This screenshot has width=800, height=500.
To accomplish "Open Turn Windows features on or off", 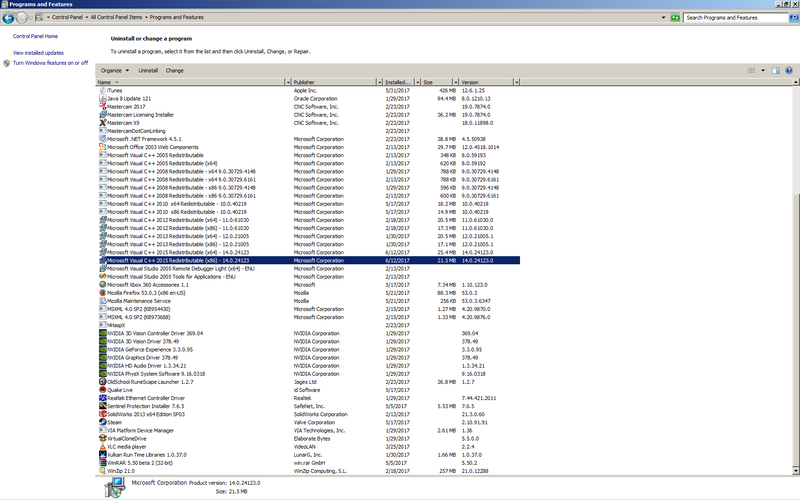I will (x=50, y=63).
